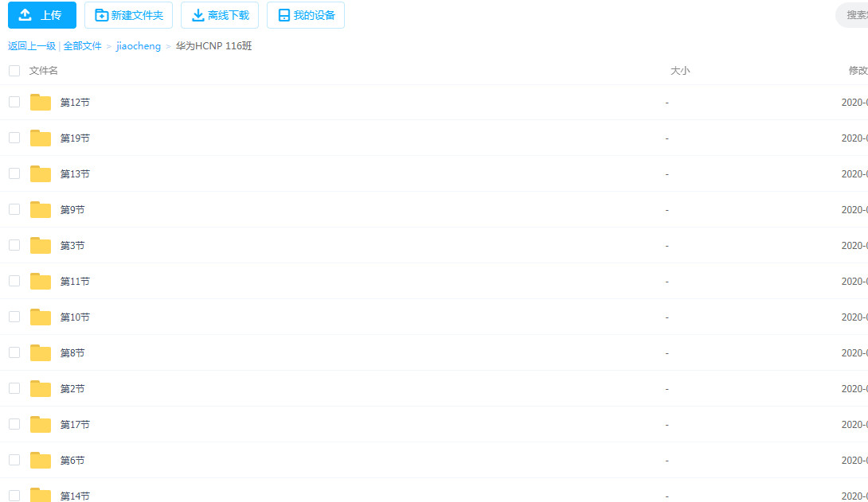Click the 第3节 folder icon
Screen dimensions: 868x502
tap(41, 246)
